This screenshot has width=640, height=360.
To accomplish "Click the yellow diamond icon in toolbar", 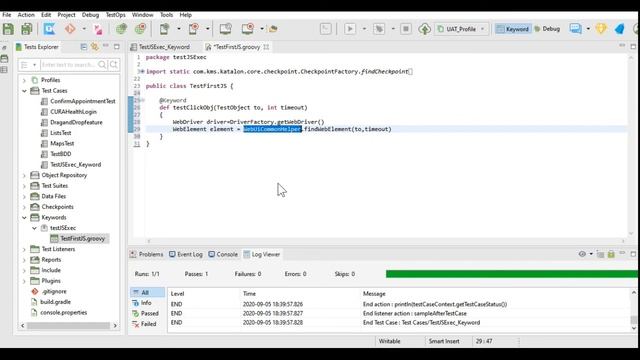I will (601, 29).
